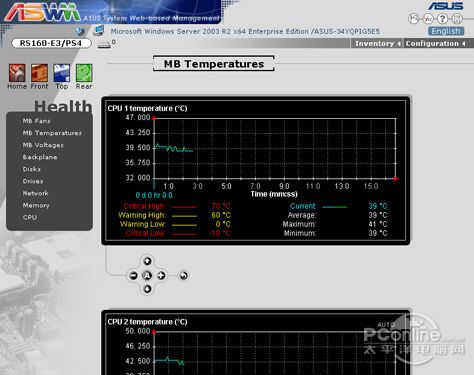Screen dimensions: 474x375
Task: Open the Home view icon
Action: tap(17, 73)
